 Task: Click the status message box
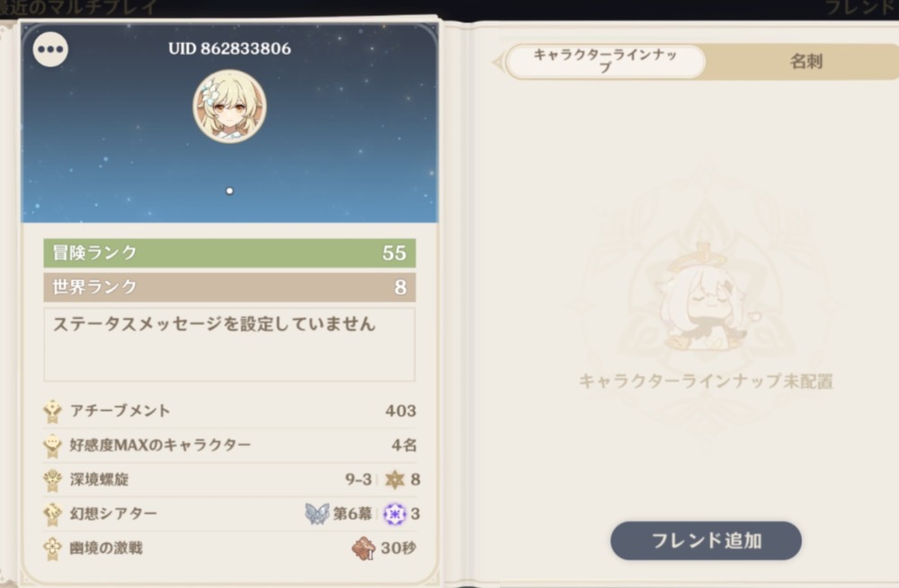(229, 344)
